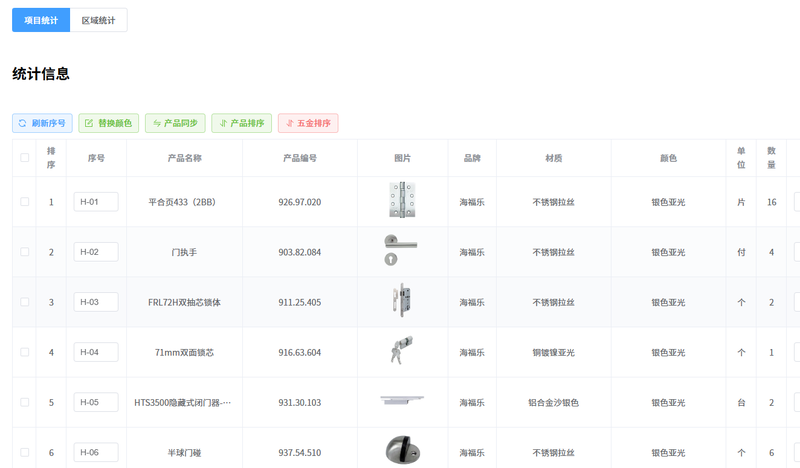
Task: Click the red 五金排序 button
Action: click(x=308, y=123)
